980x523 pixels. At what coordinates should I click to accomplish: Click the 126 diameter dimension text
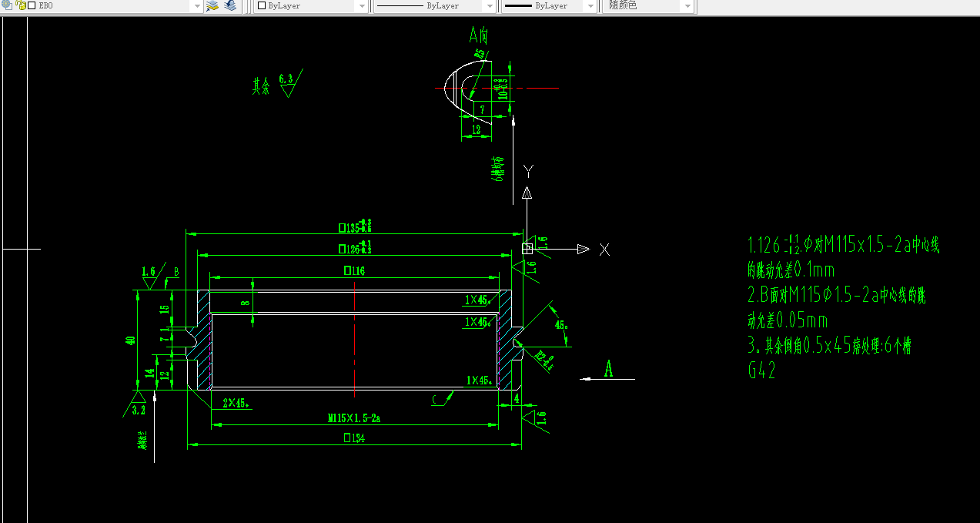[x=356, y=247]
